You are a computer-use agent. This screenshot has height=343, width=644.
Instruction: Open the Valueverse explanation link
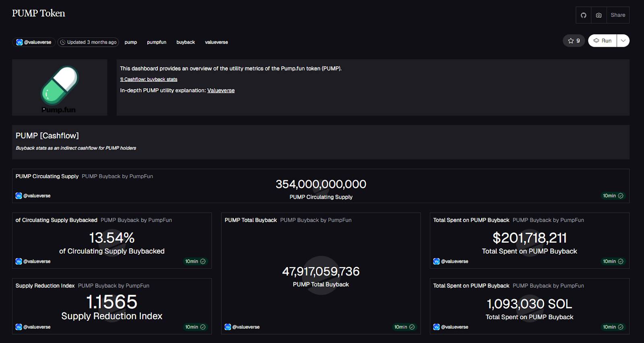pyautogui.click(x=221, y=91)
